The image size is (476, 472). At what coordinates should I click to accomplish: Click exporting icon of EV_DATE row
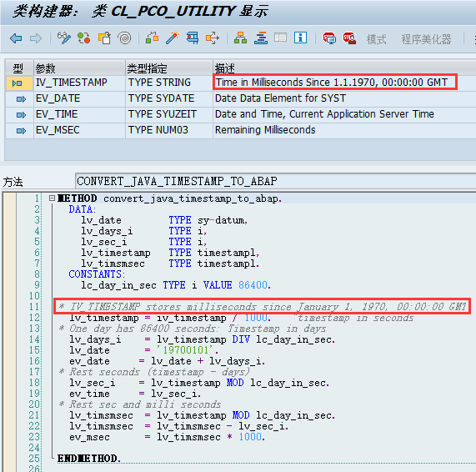pyautogui.click(x=21, y=99)
